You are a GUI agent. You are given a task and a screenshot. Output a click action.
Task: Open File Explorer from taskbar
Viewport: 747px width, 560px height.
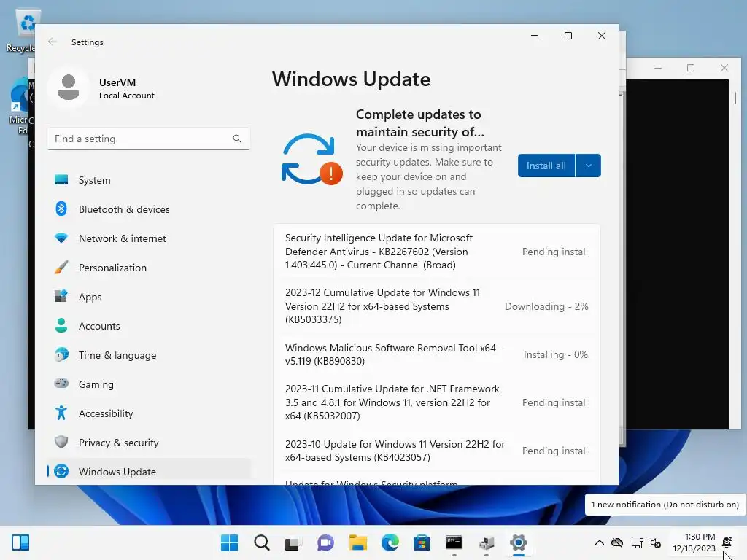tap(357, 542)
